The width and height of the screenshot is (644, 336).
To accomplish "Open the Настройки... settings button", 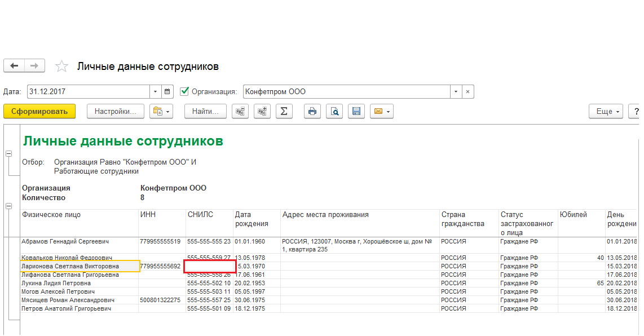I will 116,112.
